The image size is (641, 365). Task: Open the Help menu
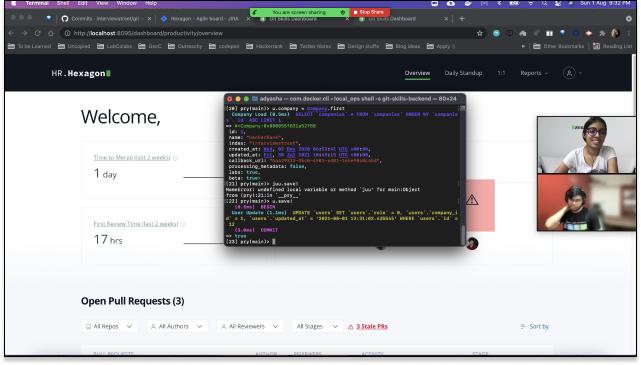tap(151, 3)
